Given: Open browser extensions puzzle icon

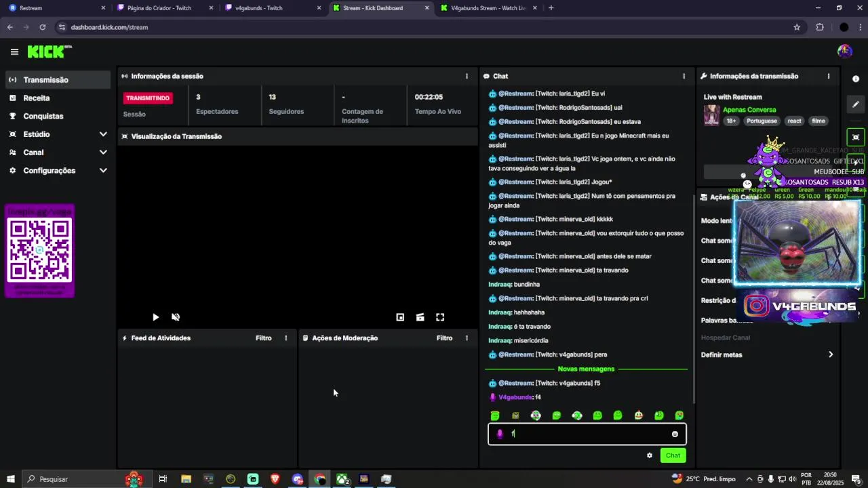Looking at the screenshot, I should [820, 27].
